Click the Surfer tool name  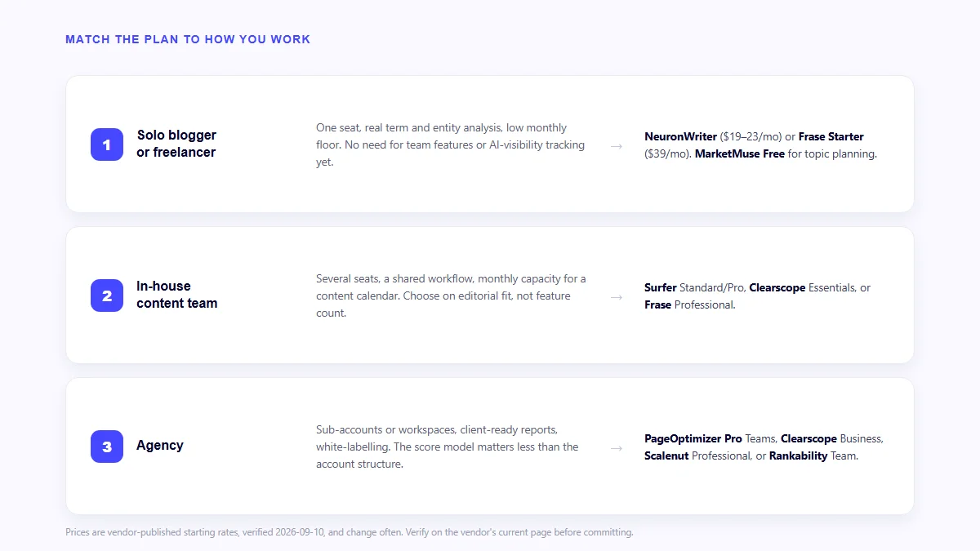(661, 287)
